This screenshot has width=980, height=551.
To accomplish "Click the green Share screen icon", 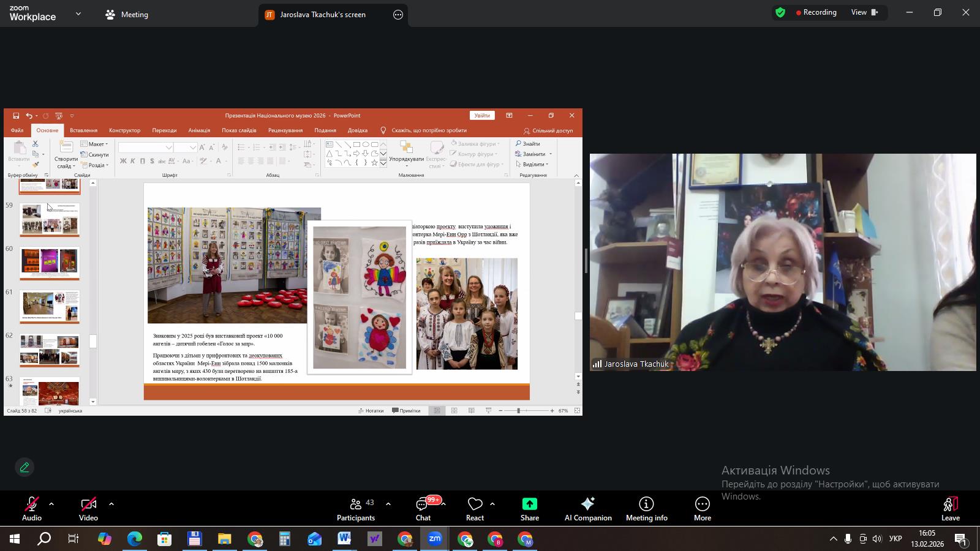I will [529, 504].
